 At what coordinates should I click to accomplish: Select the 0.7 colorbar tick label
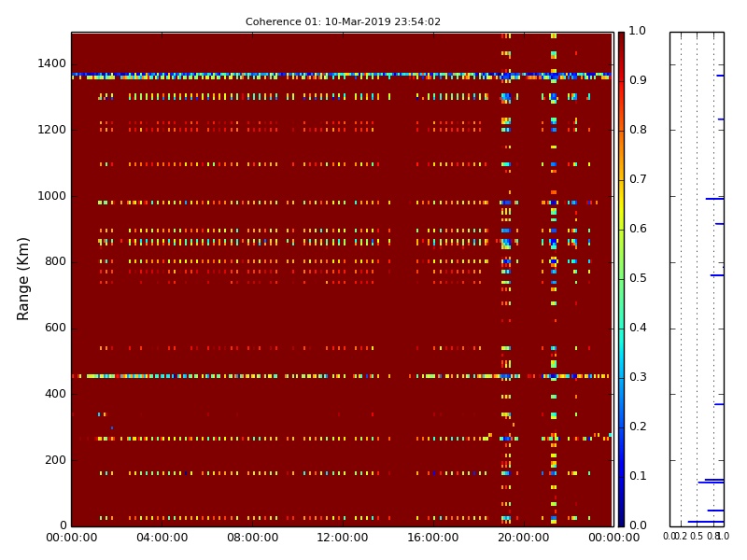(638, 179)
